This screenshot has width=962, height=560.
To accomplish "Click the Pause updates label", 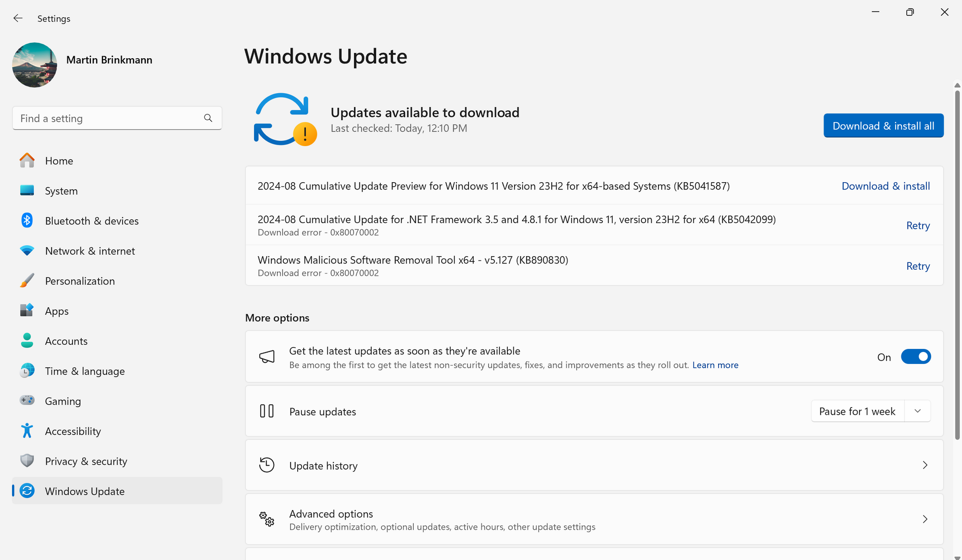I will point(323,412).
